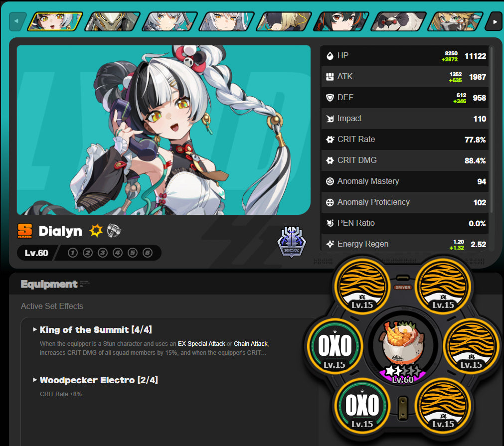Click the Energy Regen sparkle icon
This screenshot has width=504, height=446.
[x=330, y=244]
